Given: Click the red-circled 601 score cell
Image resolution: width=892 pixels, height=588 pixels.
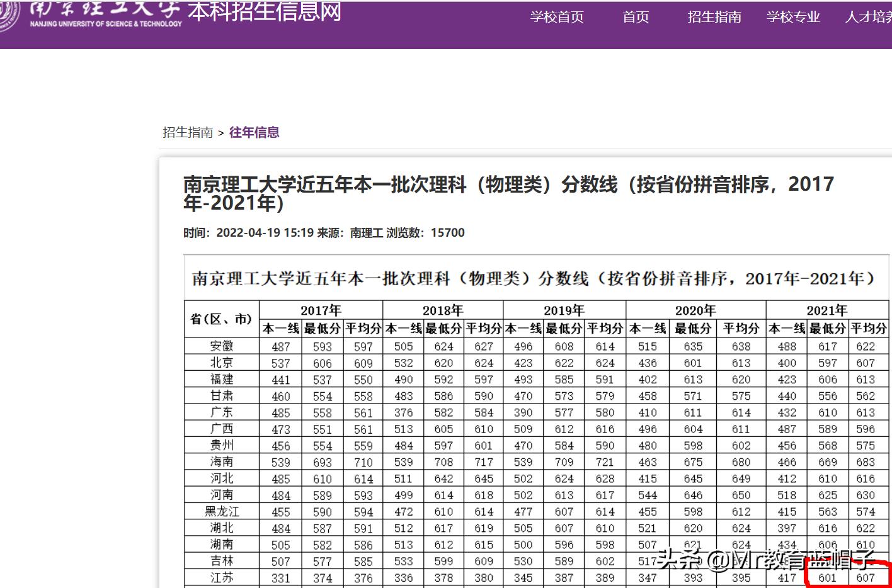Looking at the screenshot, I should [x=826, y=577].
